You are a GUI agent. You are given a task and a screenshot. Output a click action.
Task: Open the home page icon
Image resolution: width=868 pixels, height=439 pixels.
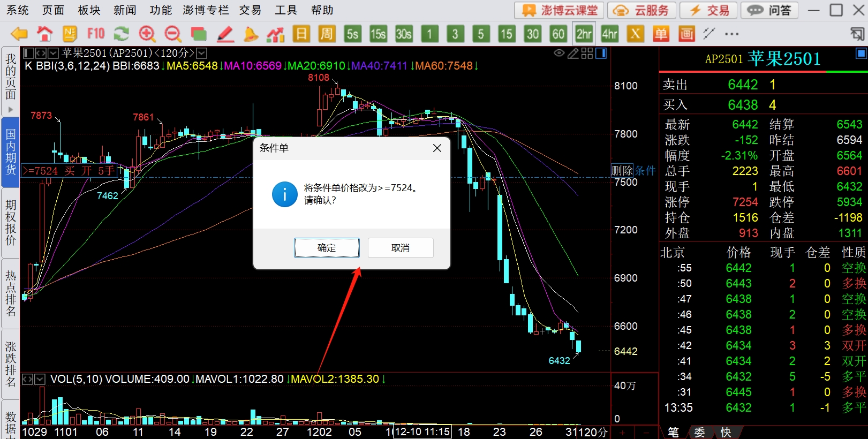pyautogui.click(x=45, y=34)
